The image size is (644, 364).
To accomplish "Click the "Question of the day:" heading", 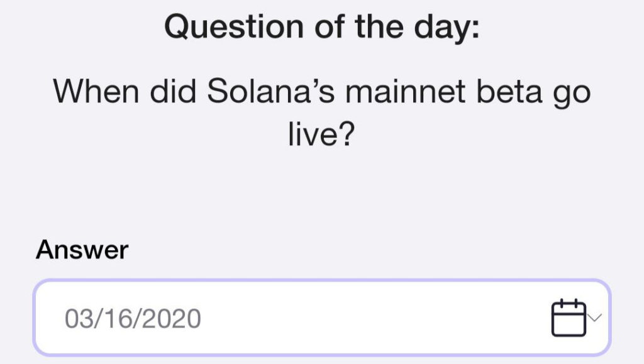I will point(321,27).
